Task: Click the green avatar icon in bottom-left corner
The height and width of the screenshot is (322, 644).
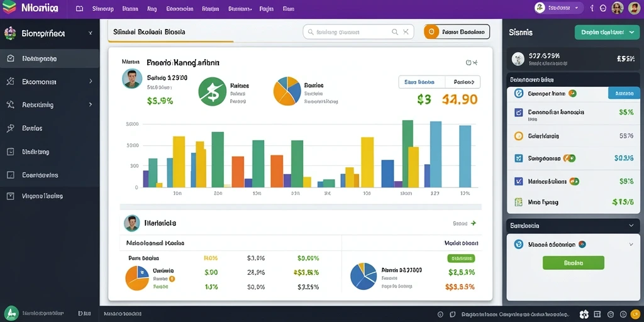Action: click(11, 313)
